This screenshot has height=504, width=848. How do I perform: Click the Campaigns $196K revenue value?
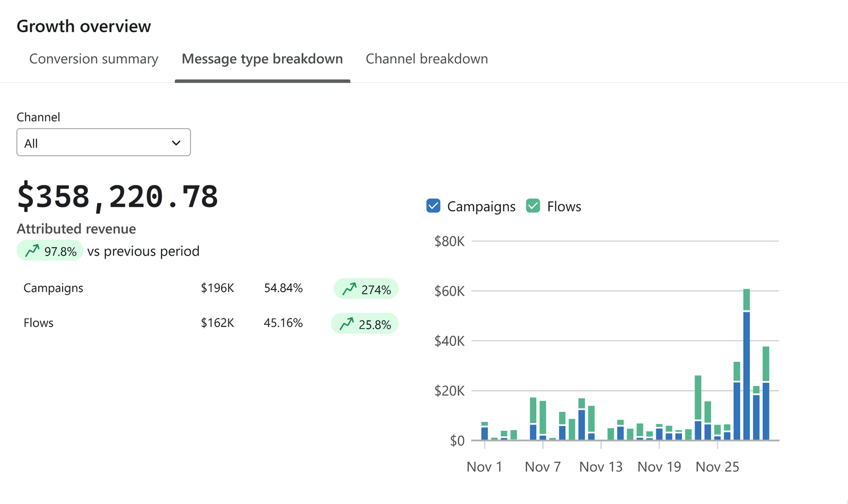(x=217, y=288)
